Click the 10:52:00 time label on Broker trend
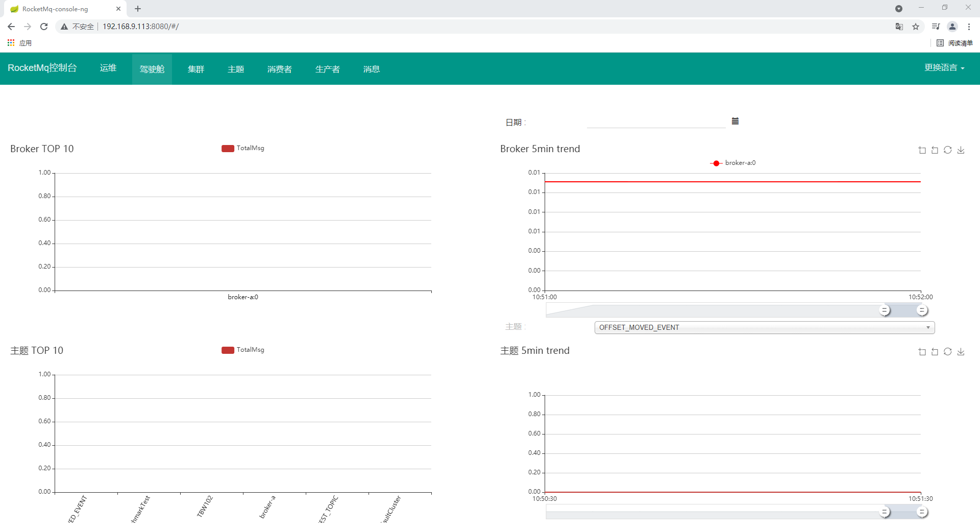 point(920,297)
